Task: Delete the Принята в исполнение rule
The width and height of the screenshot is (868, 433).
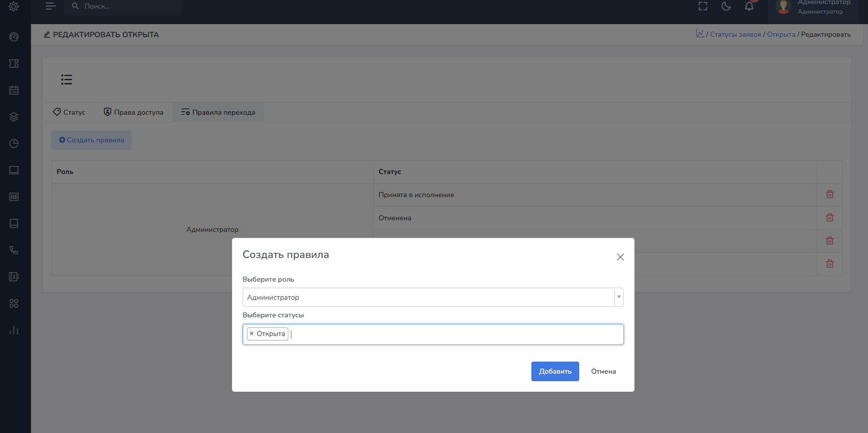Action: [x=829, y=195]
